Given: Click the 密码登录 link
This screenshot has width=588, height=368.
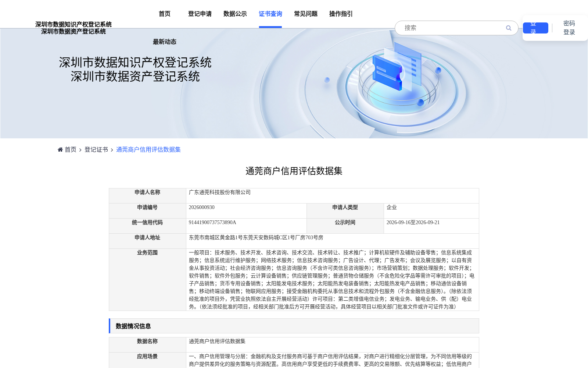Looking at the screenshot, I should tap(569, 28).
